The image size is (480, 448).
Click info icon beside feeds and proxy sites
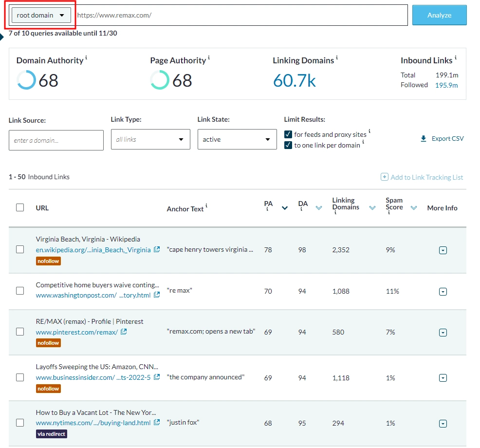pyautogui.click(x=369, y=131)
